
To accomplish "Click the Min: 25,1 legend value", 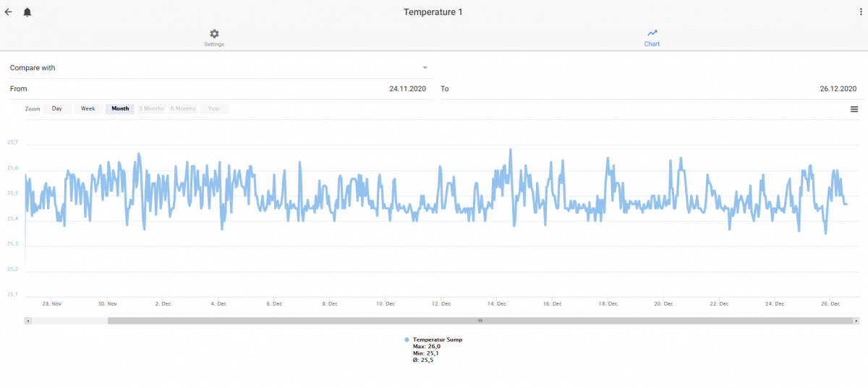I will [x=426, y=353].
